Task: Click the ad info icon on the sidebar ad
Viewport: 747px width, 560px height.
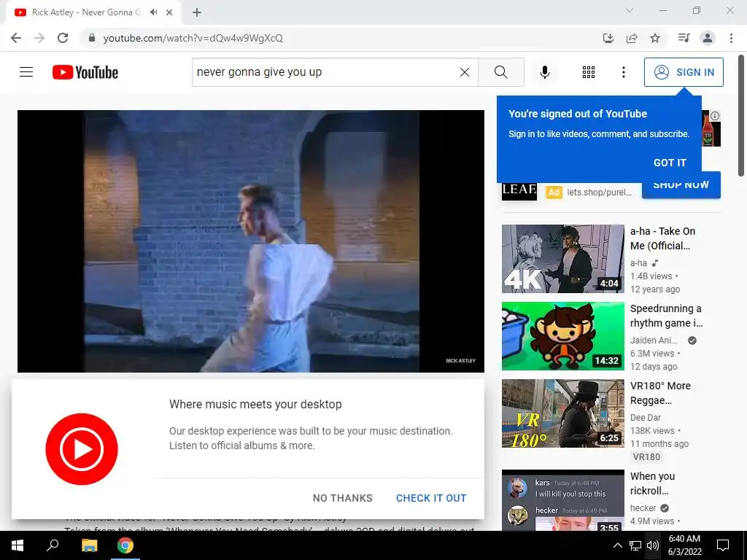Action: tap(715, 116)
